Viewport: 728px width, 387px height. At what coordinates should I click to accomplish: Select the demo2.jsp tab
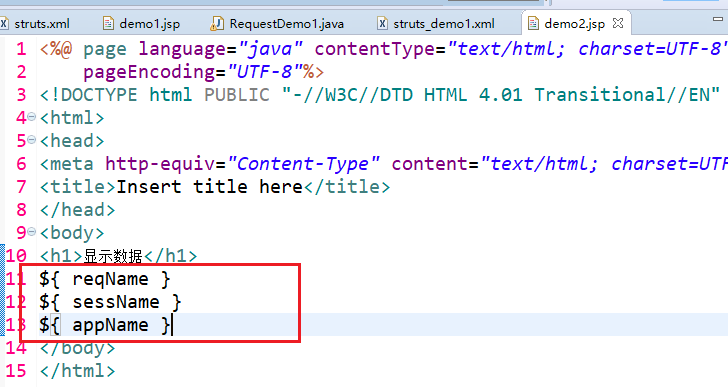[x=574, y=24]
